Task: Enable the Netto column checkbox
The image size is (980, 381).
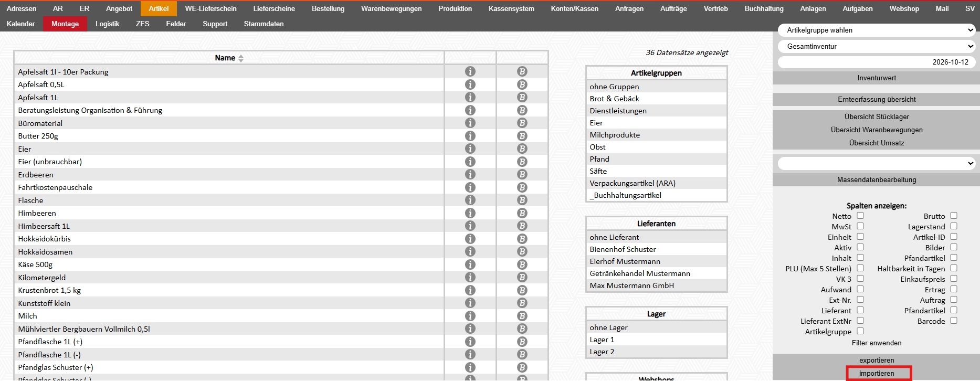Action: pos(860,216)
